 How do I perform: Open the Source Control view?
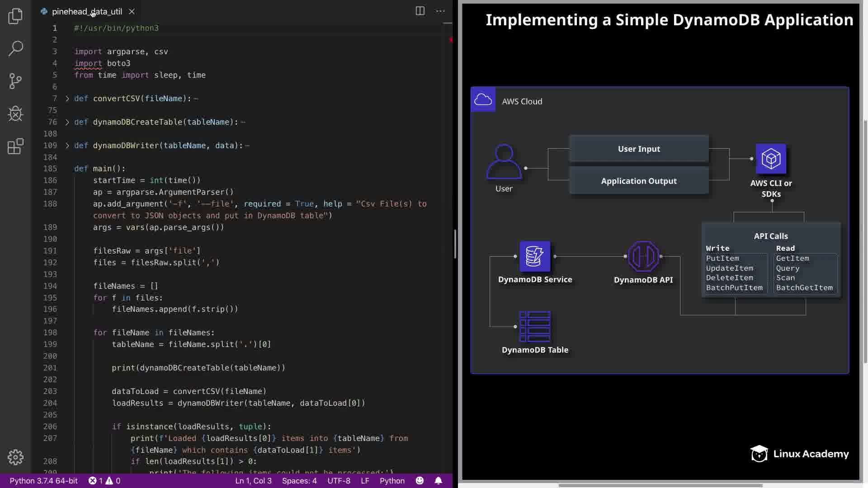coord(15,81)
